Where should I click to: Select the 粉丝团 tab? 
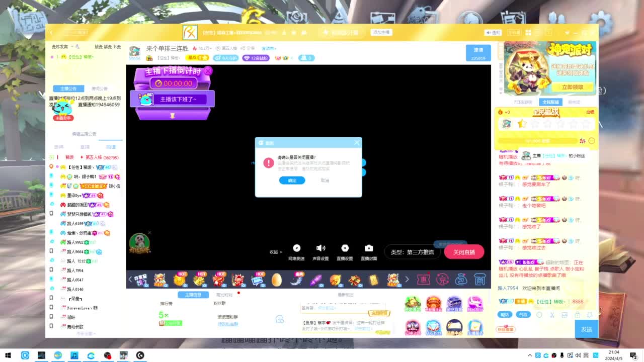(x=574, y=102)
